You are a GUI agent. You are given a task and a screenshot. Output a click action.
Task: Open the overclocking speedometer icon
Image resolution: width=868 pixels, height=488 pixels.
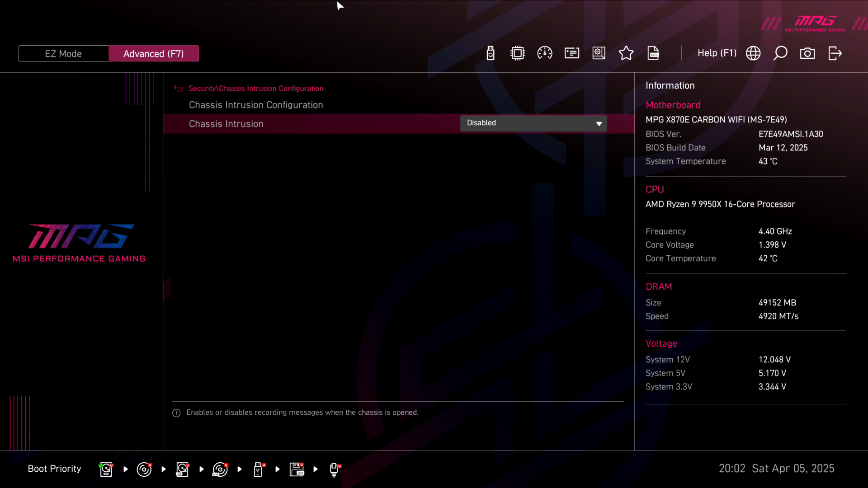click(x=545, y=53)
